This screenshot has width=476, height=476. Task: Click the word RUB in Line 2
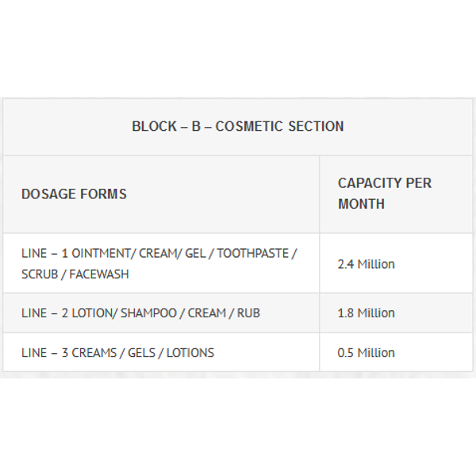(248, 313)
